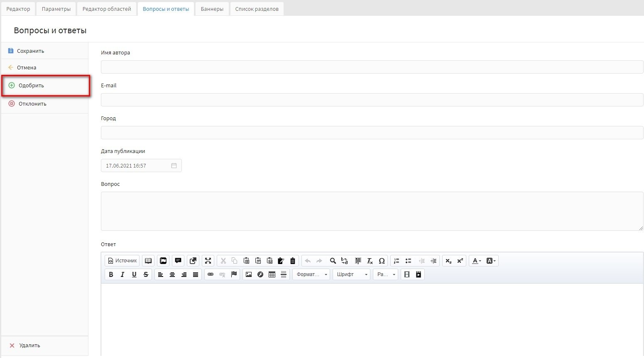Image resolution: width=644 pixels, height=358 pixels.
Task: Open the Формат dropdown
Action: [311, 274]
